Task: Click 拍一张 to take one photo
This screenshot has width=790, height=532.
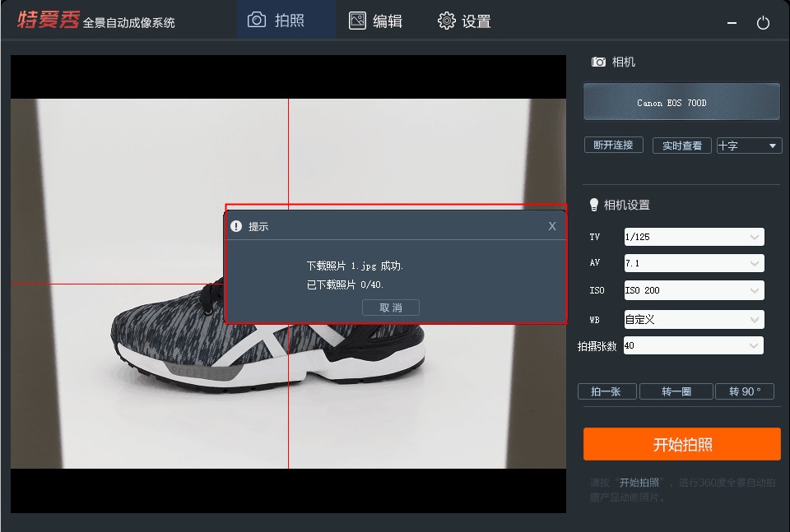Action: click(x=607, y=391)
